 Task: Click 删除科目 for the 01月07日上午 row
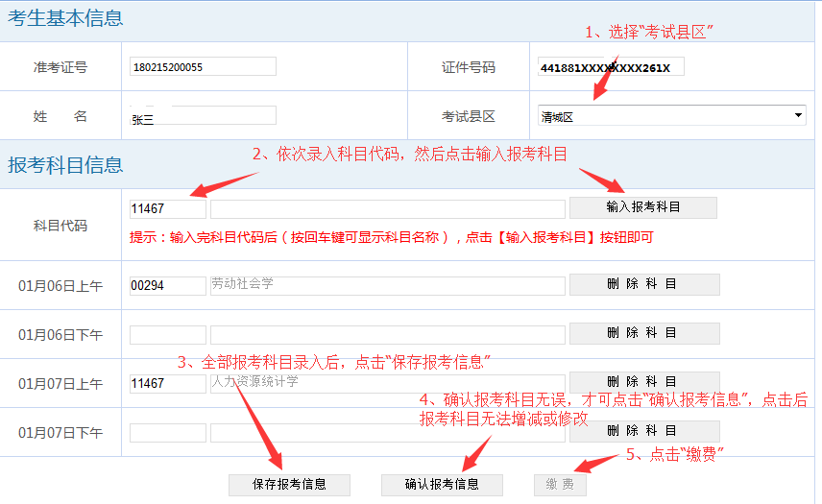[x=644, y=382]
